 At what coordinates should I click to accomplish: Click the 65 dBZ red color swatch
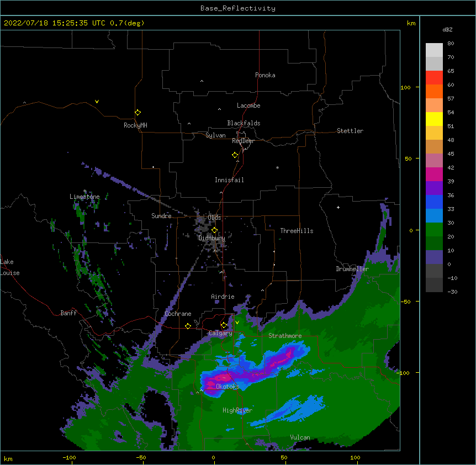(434, 77)
